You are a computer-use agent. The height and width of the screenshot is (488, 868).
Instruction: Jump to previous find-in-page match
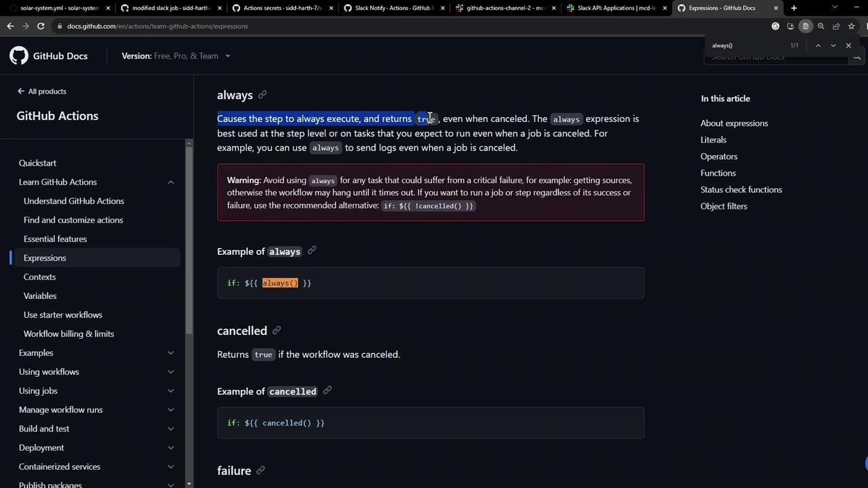click(818, 45)
